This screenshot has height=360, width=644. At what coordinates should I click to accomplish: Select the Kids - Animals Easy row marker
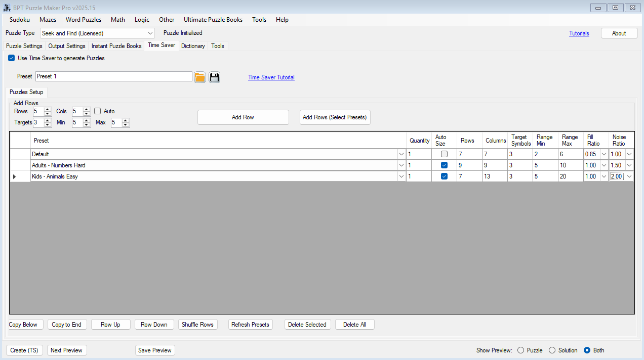coord(14,176)
